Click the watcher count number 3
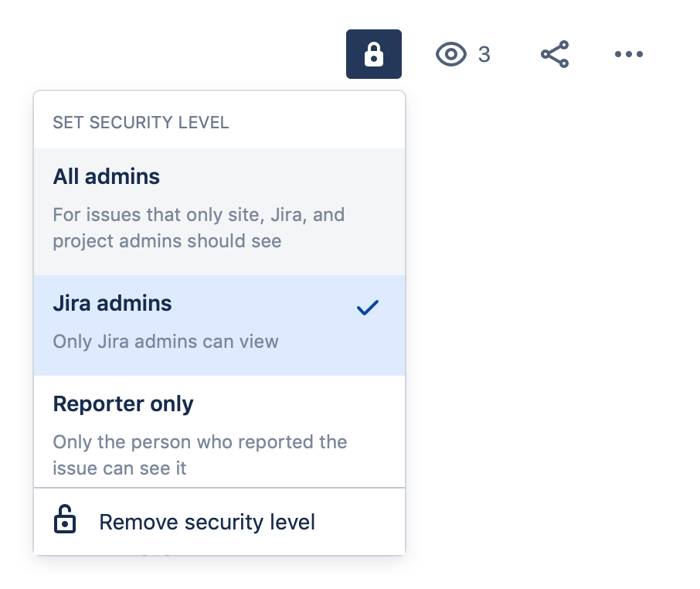700x589 pixels. 484,54
